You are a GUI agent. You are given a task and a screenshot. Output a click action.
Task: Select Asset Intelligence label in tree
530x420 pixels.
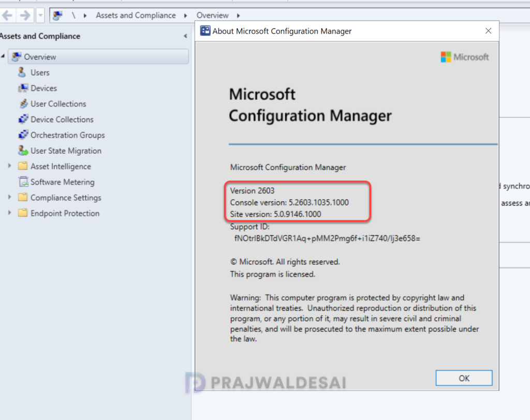[61, 166]
